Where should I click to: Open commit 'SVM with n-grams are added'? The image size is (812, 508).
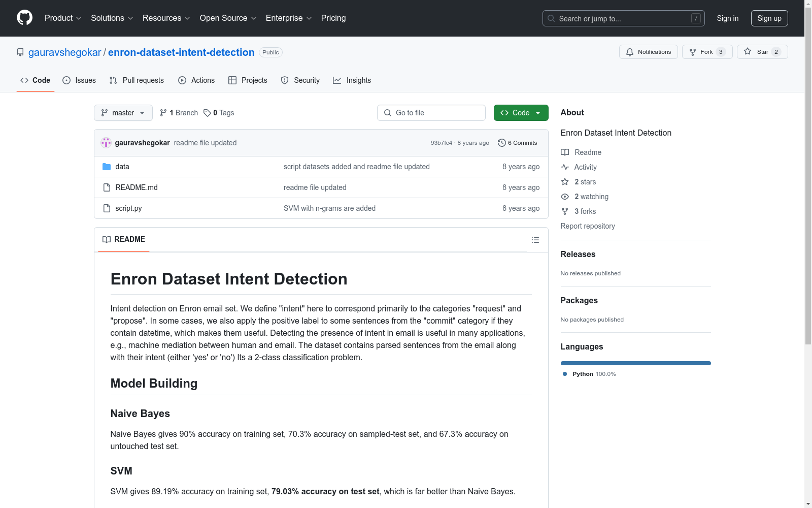[x=330, y=208]
